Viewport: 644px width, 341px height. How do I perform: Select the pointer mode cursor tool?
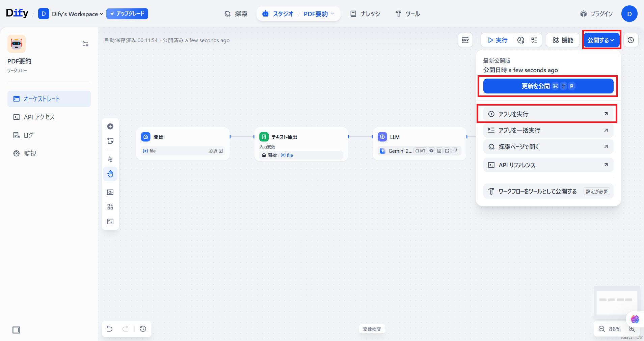pyautogui.click(x=110, y=159)
